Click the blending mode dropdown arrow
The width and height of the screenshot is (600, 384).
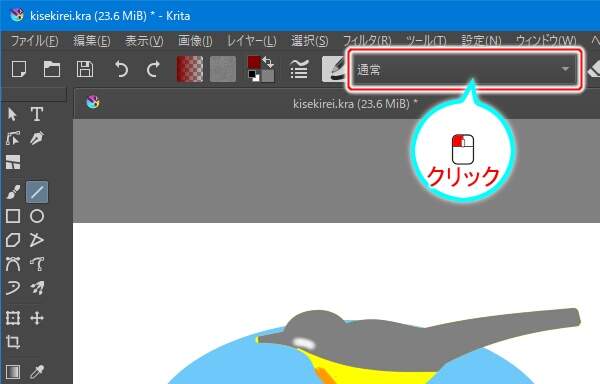[565, 69]
